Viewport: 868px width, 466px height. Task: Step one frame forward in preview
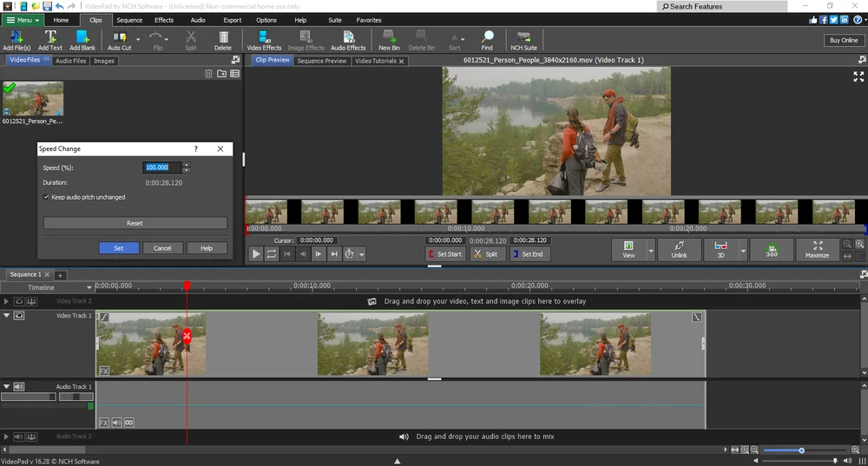point(319,254)
